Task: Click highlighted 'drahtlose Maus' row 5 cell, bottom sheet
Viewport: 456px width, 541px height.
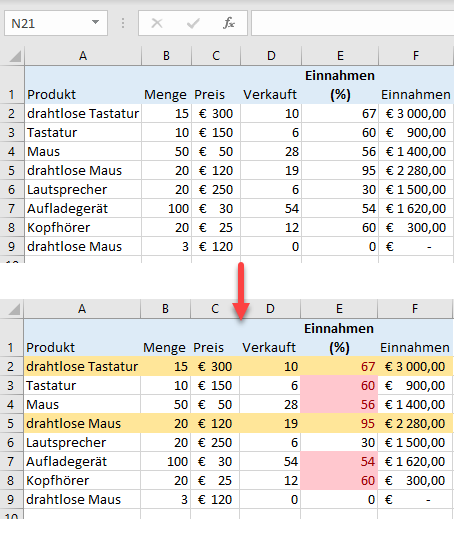Action: [82, 423]
